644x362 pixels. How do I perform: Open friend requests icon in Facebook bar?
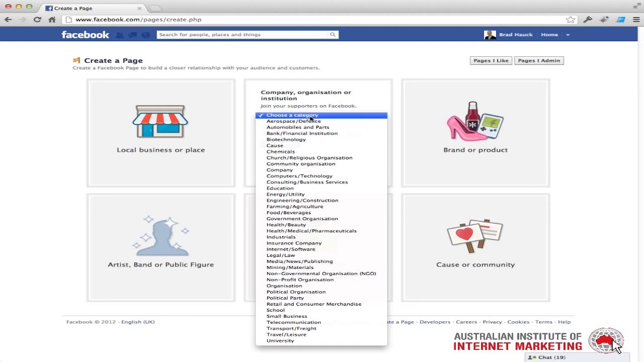pyautogui.click(x=120, y=35)
